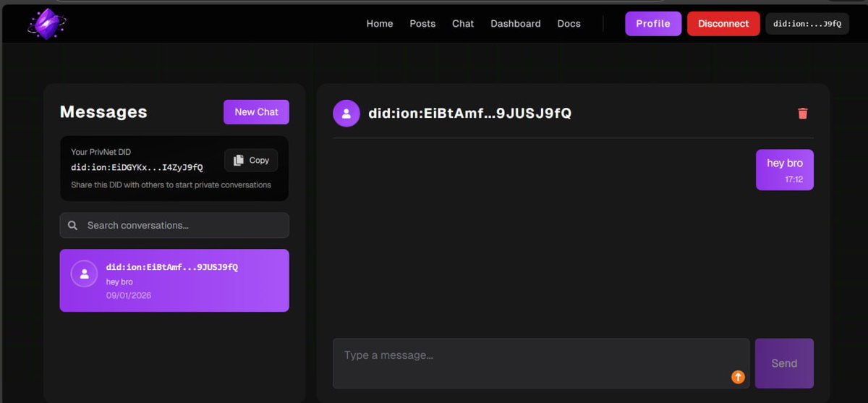Click the Messages heading
Screen dimensions: 868x403
(103, 112)
